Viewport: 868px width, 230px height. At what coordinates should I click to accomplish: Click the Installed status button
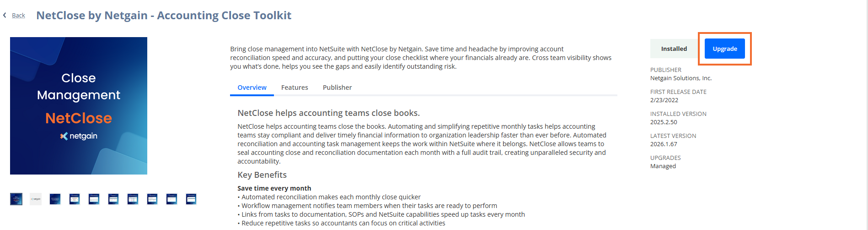pyautogui.click(x=674, y=49)
